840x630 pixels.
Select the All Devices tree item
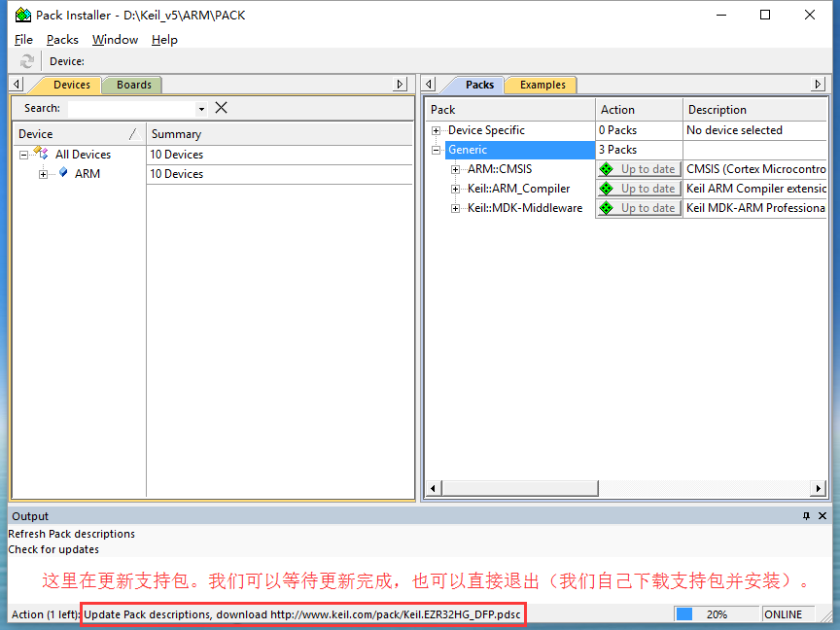point(83,155)
